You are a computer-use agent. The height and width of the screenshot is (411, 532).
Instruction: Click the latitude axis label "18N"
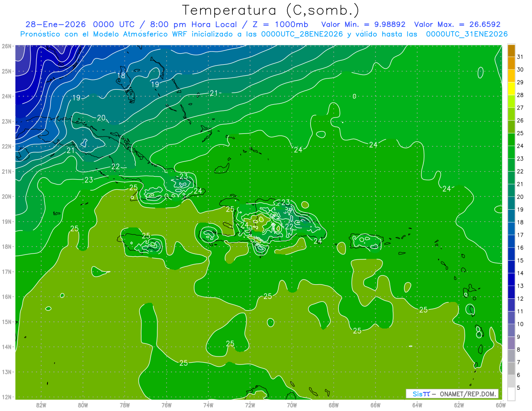(6, 247)
